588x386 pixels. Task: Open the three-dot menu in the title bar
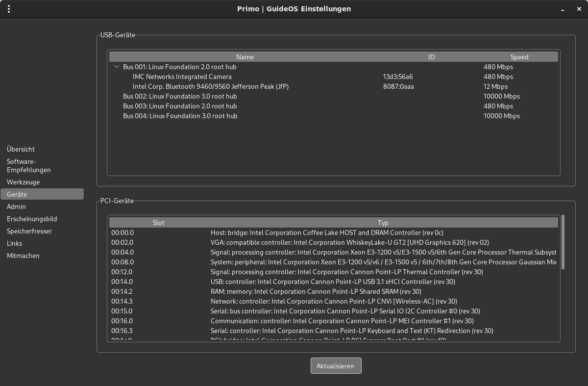(9, 9)
